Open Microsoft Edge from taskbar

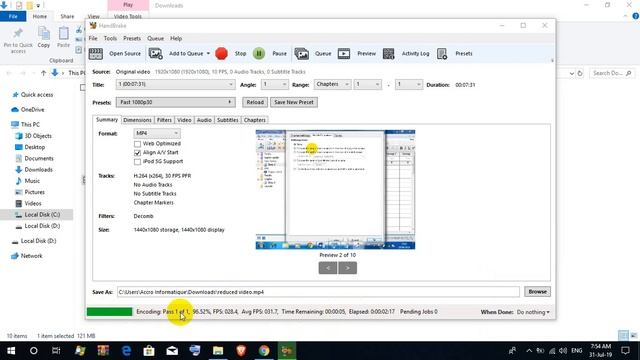(x=126, y=351)
